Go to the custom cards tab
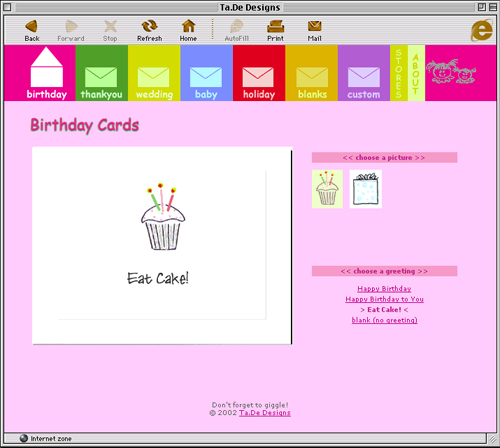Viewport: 500px width, 448px height. tap(364, 73)
